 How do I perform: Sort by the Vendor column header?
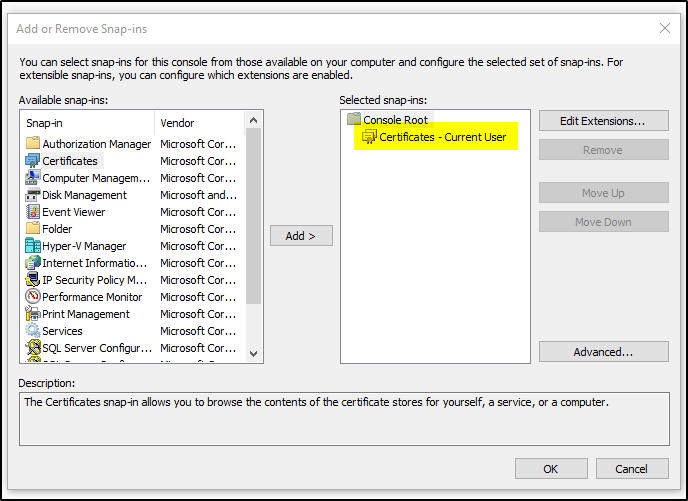pyautogui.click(x=199, y=123)
